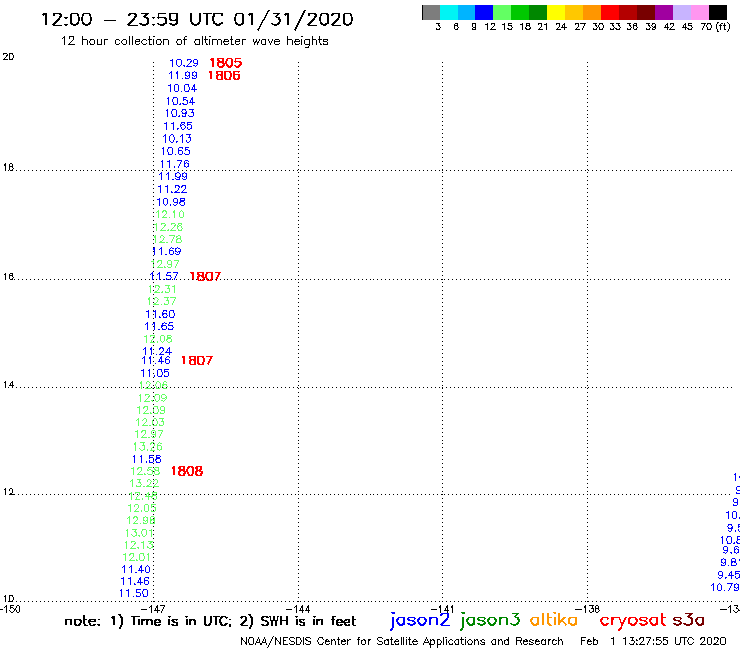Click the longitude axis label -147
This screenshot has height=650, width=740.
(x=154, y=609)
